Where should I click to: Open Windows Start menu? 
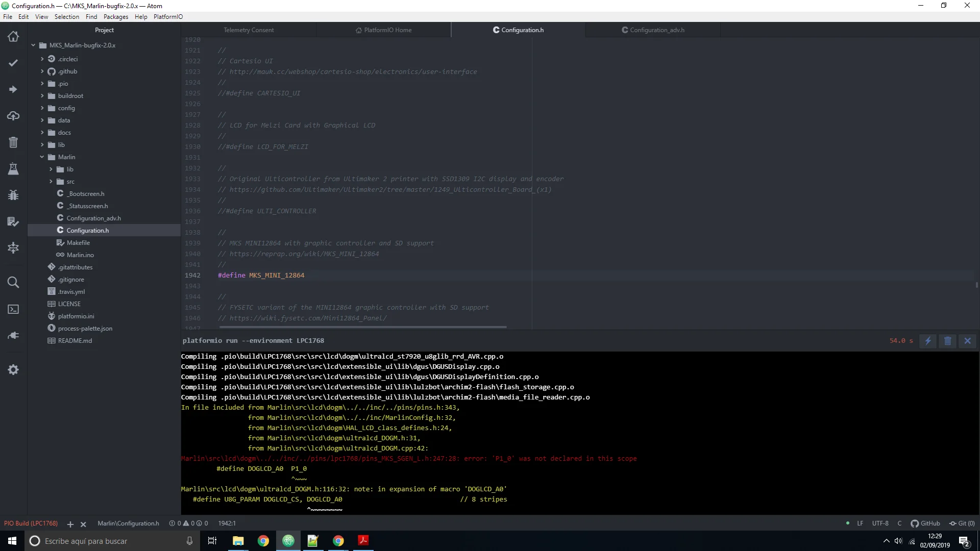[12, 541]
